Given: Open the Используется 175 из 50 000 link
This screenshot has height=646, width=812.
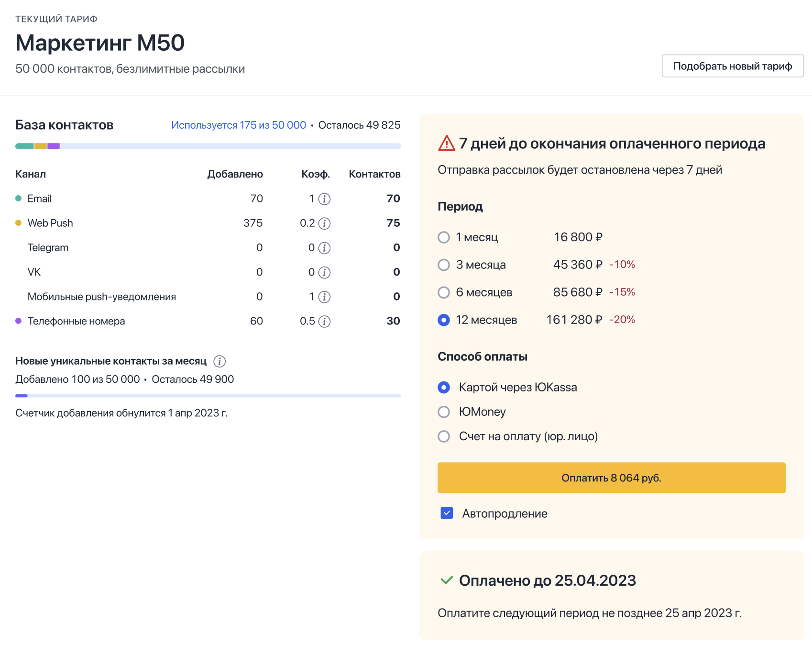Looking at the screenshot, I should (x=239, y=125).
